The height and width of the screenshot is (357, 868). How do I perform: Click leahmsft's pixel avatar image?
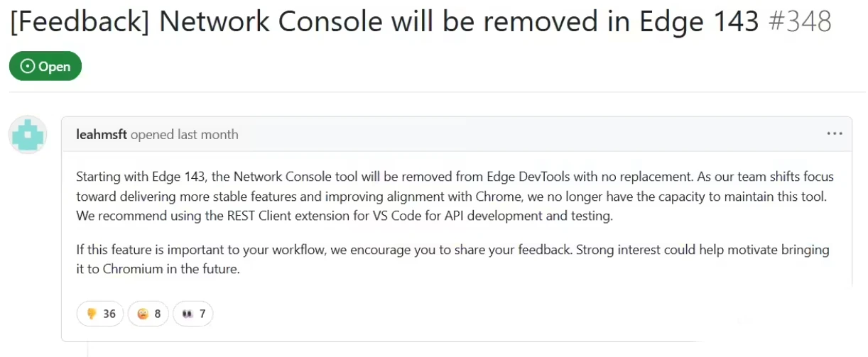coord(28,135)
